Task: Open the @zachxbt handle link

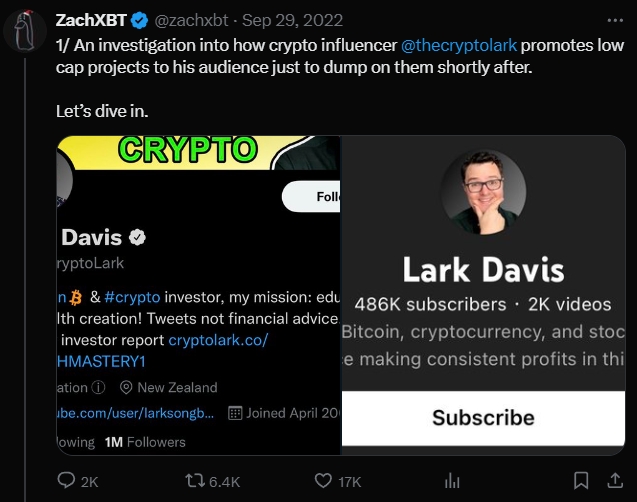Action: [191, 20]
